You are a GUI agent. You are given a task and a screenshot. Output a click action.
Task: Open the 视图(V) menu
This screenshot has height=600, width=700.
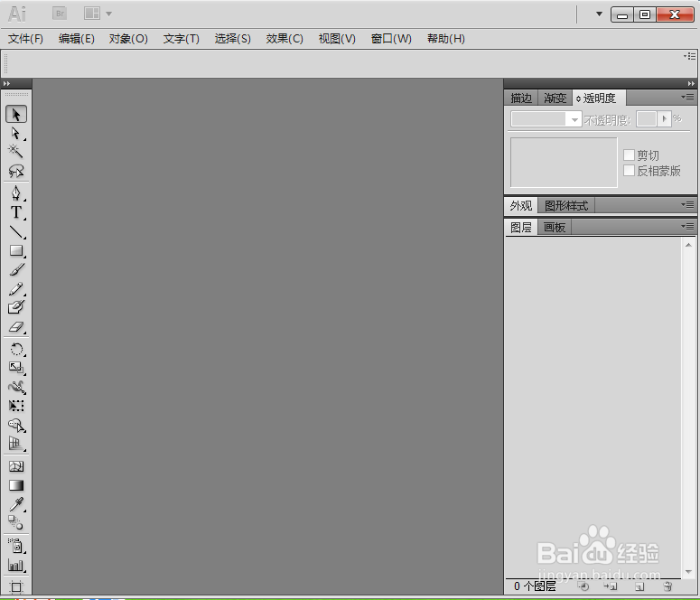coord(337,39)
